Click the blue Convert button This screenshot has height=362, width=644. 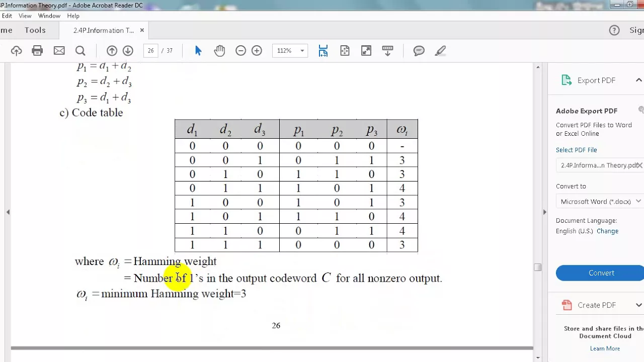601,273
